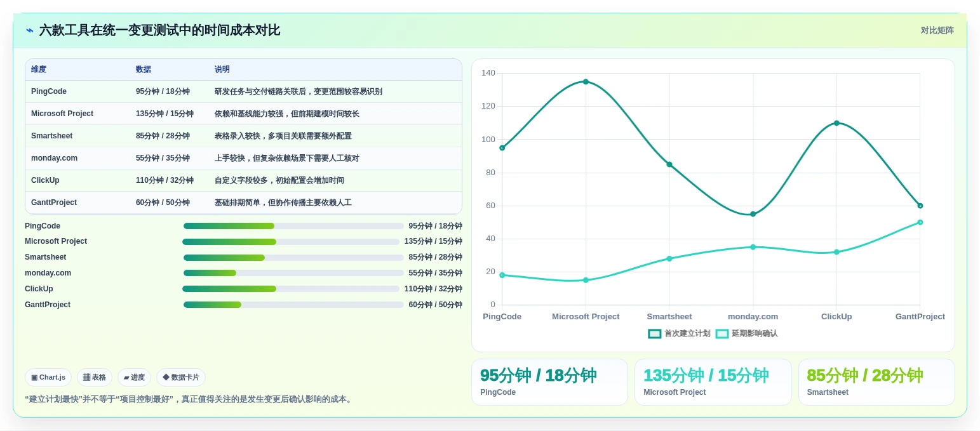Screen dimensions: 980x431
Task: Select the 数据卡片 tag chip
Action: (181, 377)
